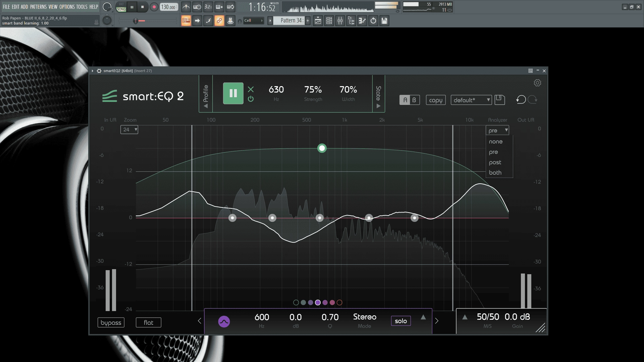Click the overdub piano-plus icon
644x362 pixels.
(219, 7)
